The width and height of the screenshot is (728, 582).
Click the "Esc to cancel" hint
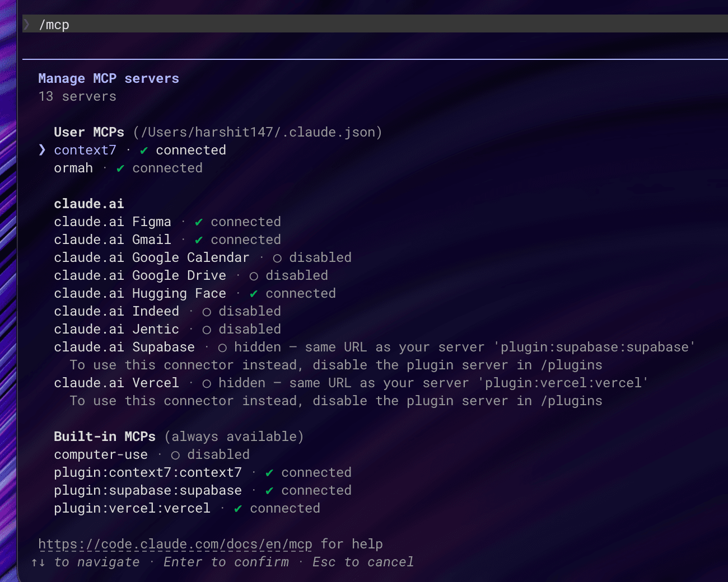coord(363,562)
